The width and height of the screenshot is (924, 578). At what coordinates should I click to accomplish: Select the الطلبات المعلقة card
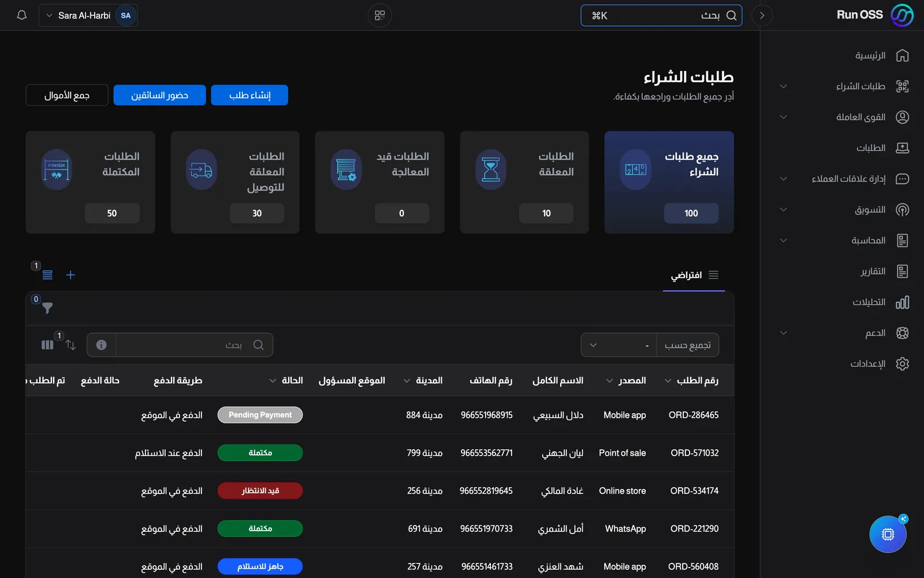(524, 182)
